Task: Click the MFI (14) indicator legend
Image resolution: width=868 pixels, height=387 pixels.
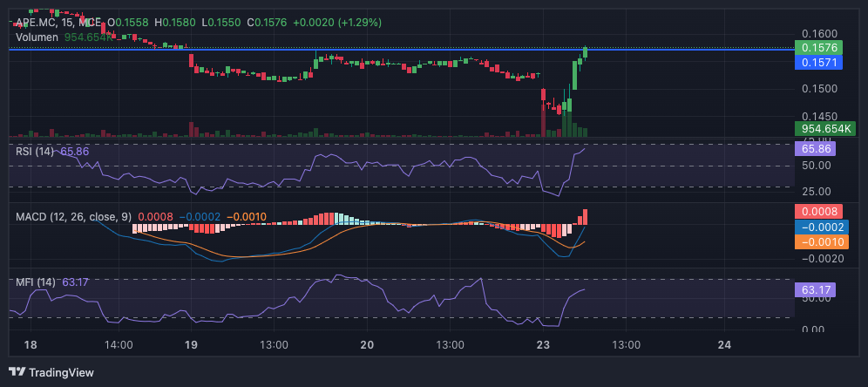Action: (35, 282)
